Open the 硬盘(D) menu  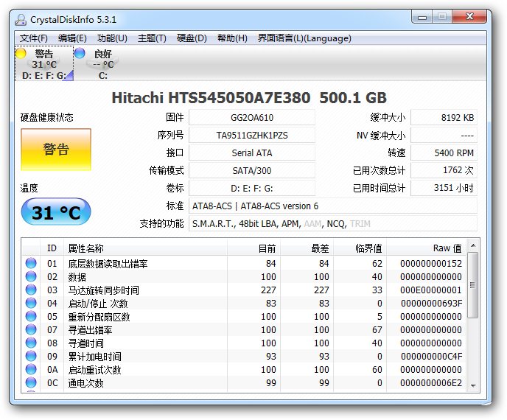[x=192, y=38]
